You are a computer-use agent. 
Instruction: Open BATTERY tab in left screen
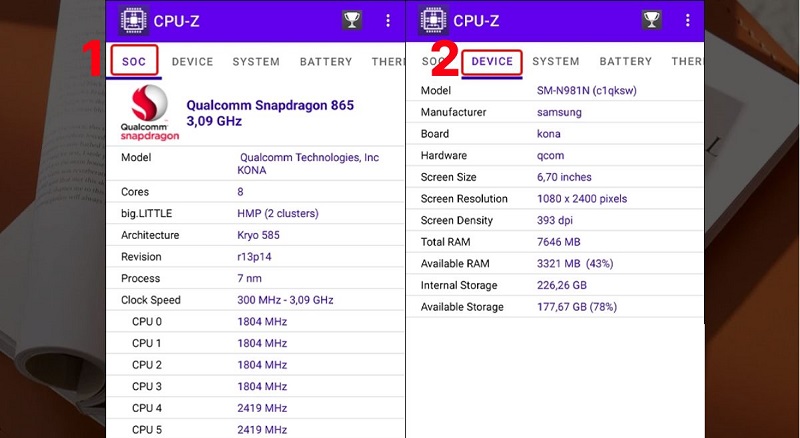pyautogui.click(x=326, y=62)
